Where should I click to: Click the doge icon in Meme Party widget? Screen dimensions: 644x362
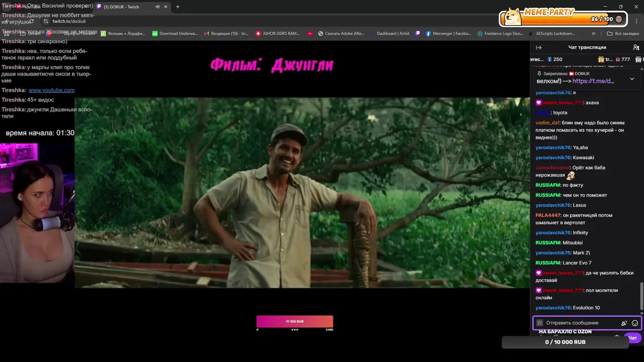513,16
